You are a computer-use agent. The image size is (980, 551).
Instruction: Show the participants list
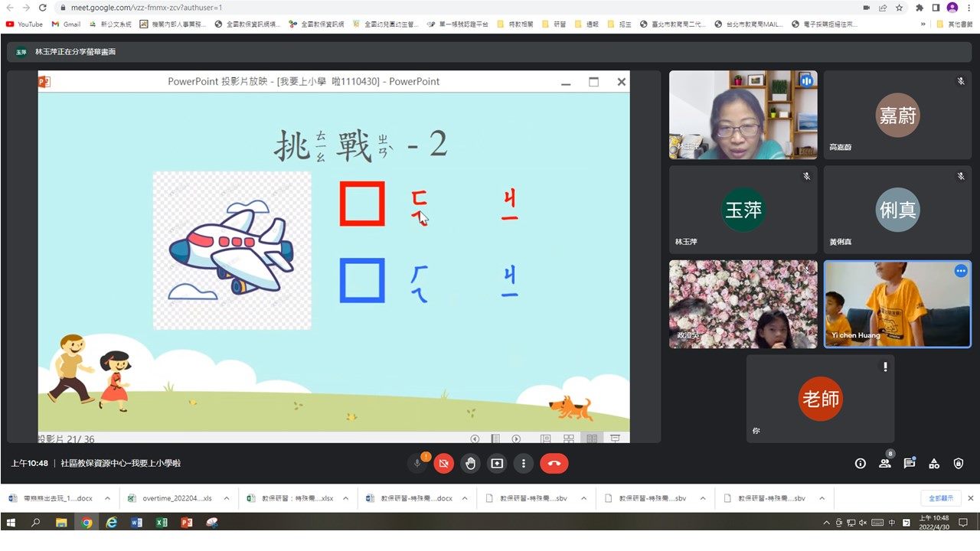point(884,463)
